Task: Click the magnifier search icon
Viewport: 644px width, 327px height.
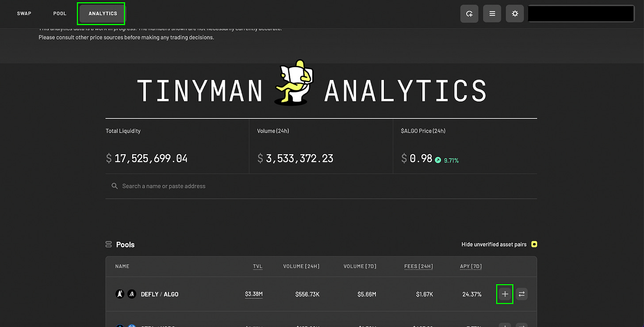Action: point(115,186)
